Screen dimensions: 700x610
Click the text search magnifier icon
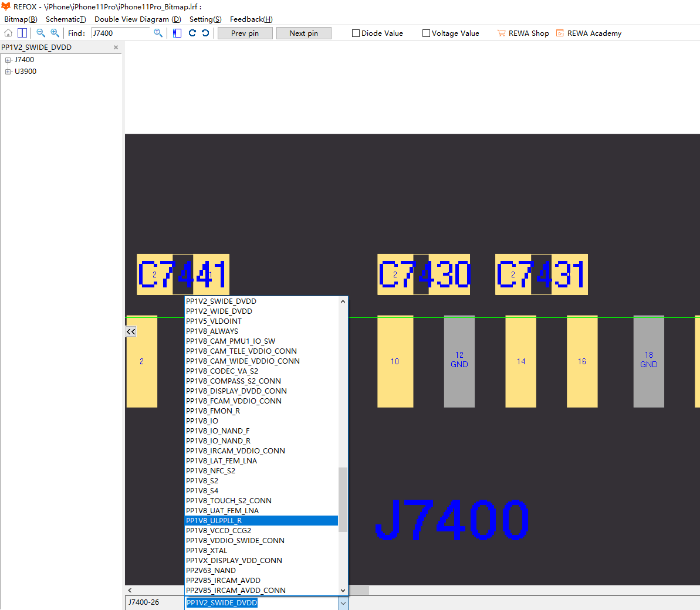[158, 33]
